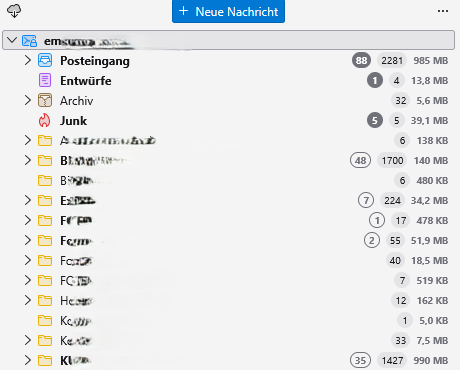Click the total count 55
The height and width of the screenshot is (370, 460).
pos(395,240)
